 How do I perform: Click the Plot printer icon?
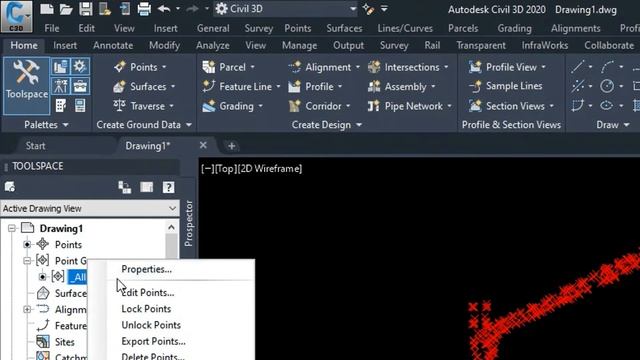point(144,9)
